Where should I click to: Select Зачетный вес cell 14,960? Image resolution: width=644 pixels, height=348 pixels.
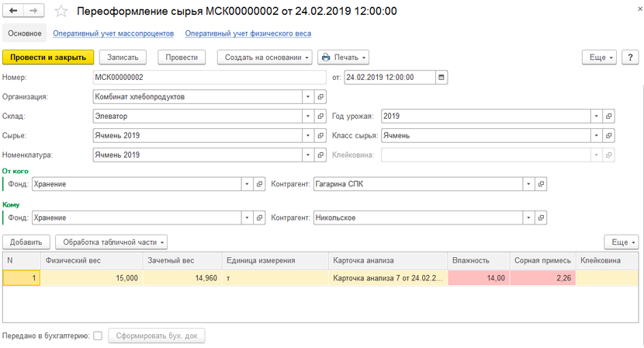(x=182, y=278)
